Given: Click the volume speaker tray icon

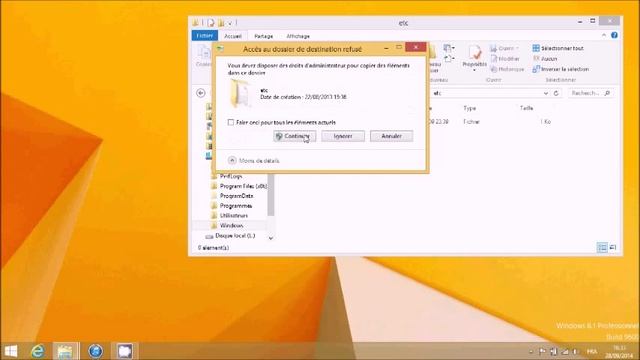Looking at the screenshot, I should coord(553,351).
